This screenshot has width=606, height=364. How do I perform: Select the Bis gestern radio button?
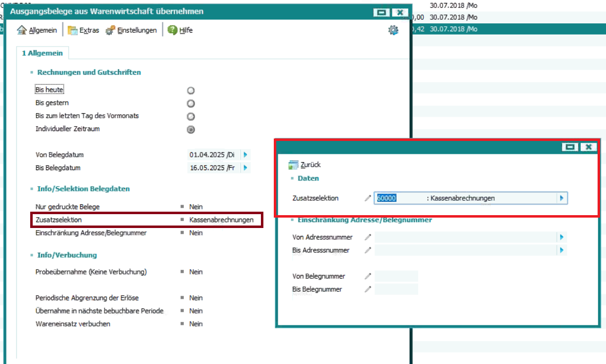coord(191,103)
